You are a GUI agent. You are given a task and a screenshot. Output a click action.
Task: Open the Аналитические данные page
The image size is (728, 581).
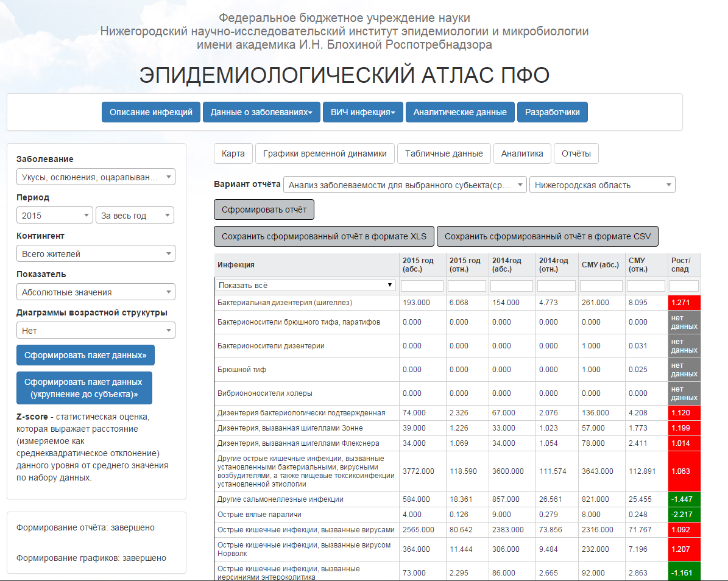coord(459,112)
